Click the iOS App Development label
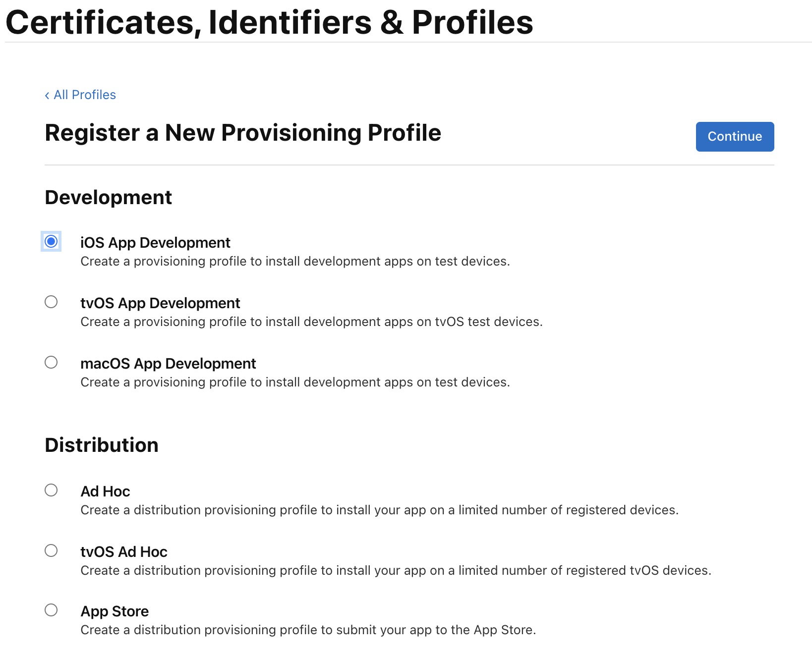This screenshot has height=656, width=812. click(155, 243)
